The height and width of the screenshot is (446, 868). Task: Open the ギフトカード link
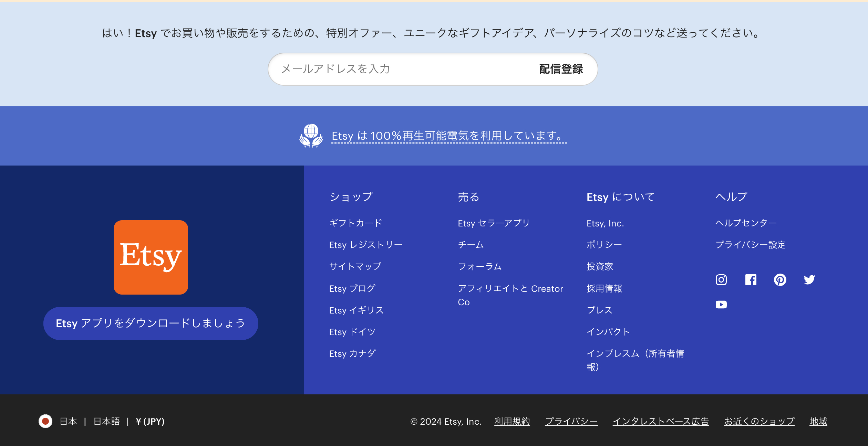[356, 223]
